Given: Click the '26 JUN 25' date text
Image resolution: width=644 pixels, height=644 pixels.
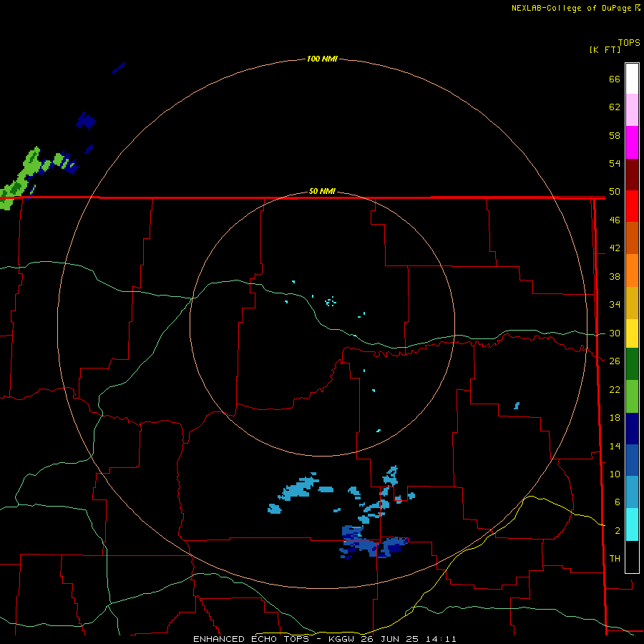Looking at the screenshot, I should click(390, 639).
